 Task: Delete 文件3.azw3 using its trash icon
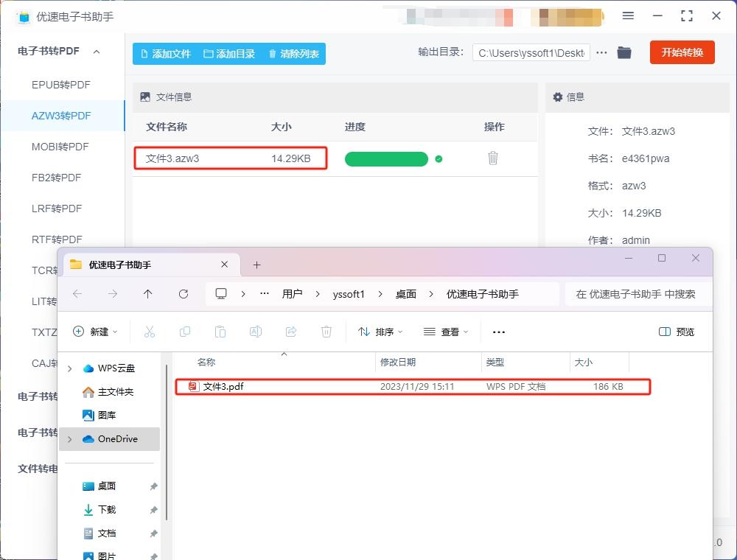[x=492, y=158]
